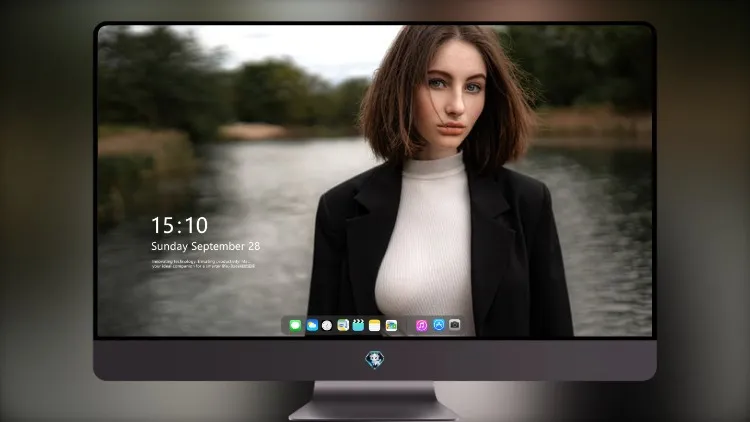Launch the Weather app from dock

(x=312, y=325)
